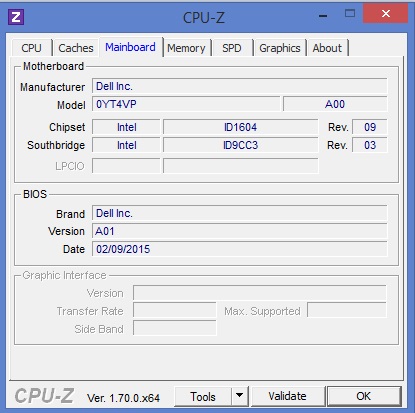Close the CPU-Z window

[x=386, y=14]
